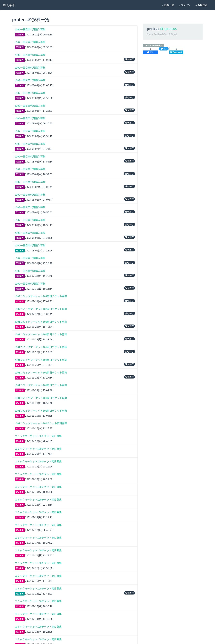Open post dated 2023-08-10 00:52:18
Viewport: 215px width, 644px height.
[30, 29]
